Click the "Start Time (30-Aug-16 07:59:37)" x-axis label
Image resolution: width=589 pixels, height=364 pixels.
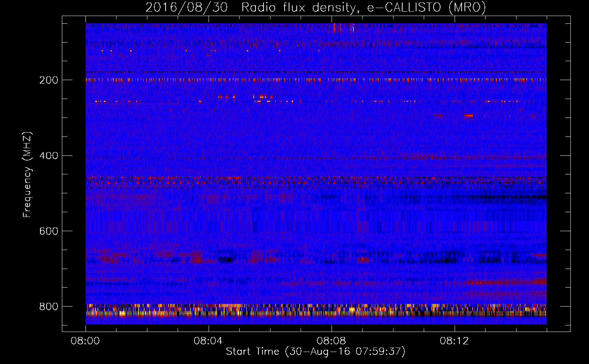[316, 352]
